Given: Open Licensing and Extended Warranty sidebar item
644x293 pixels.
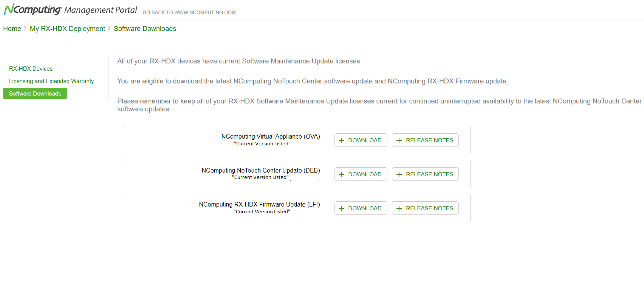Looking at the screenshot, I should pos(51,81).
